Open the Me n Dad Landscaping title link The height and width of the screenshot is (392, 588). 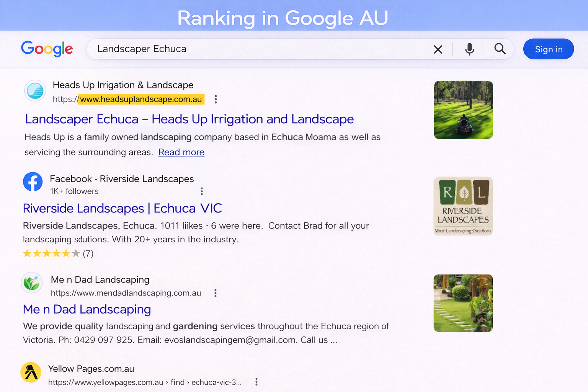(x=87, y=309)
